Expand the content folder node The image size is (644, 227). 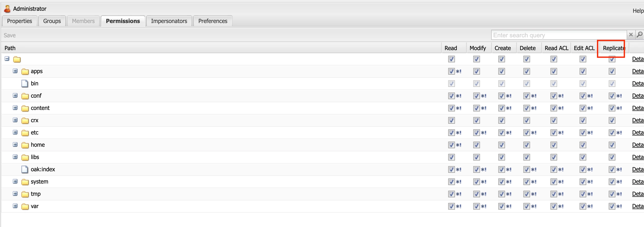click(15, 108)
